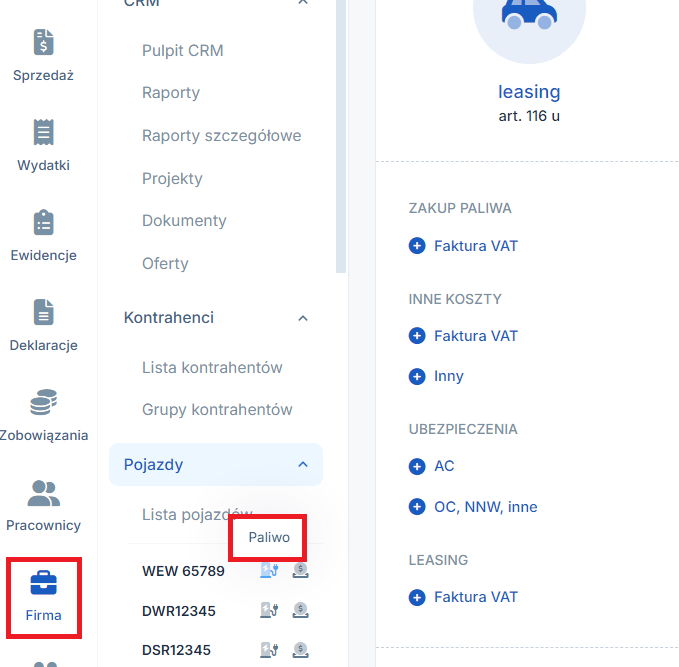679x667 pixels.
Task: Click the Paliwo tooltip label
Action: [x=269, y=537]
